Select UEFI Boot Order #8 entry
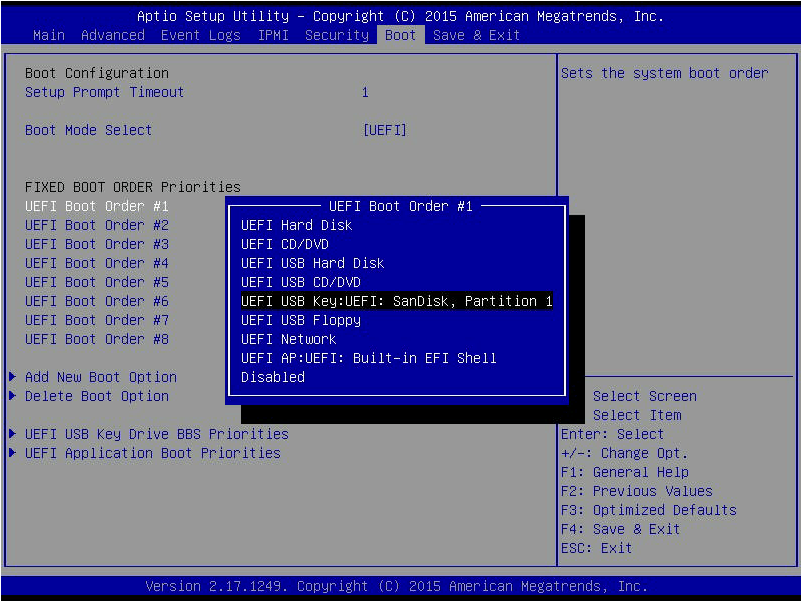 [x=96, y=339]
